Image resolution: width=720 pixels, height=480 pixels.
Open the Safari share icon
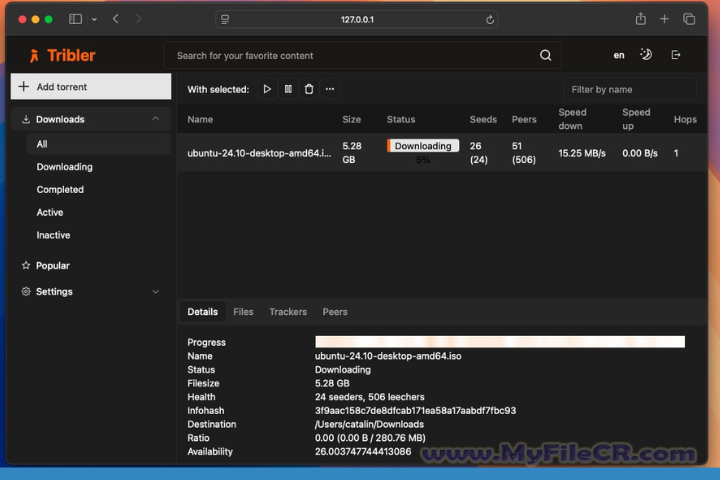coord(641,19)
